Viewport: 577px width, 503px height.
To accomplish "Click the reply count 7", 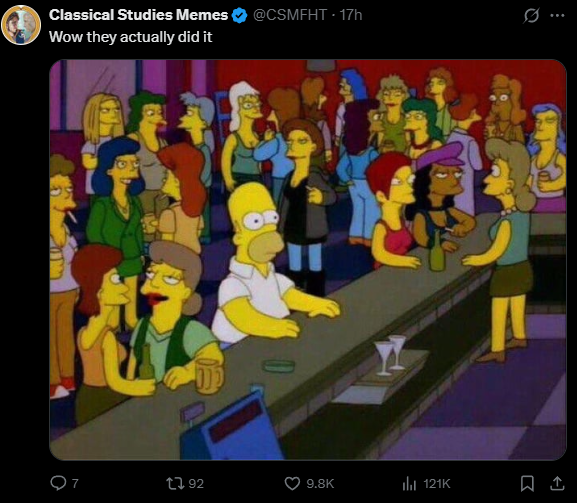I will (75, 483).
